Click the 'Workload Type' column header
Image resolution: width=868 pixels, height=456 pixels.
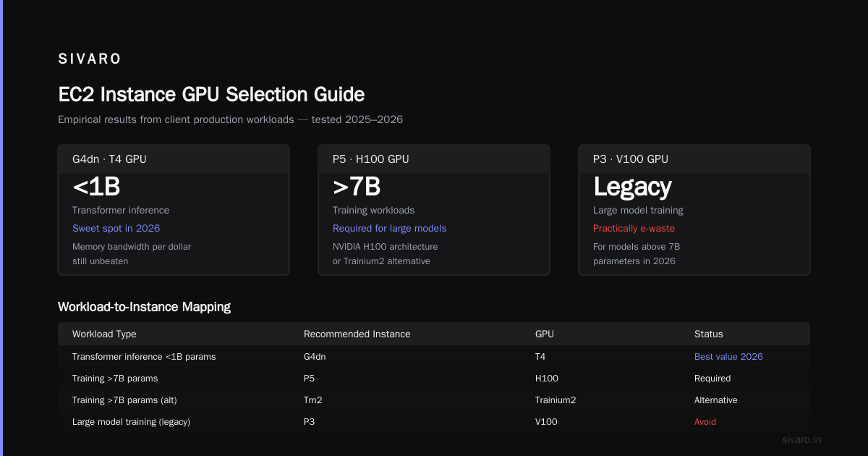click(104, 334)
